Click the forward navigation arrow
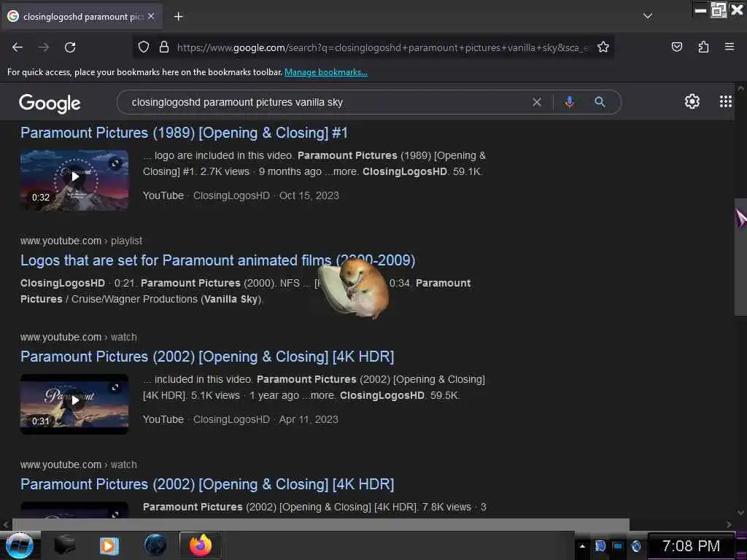 tap(43, 47)
